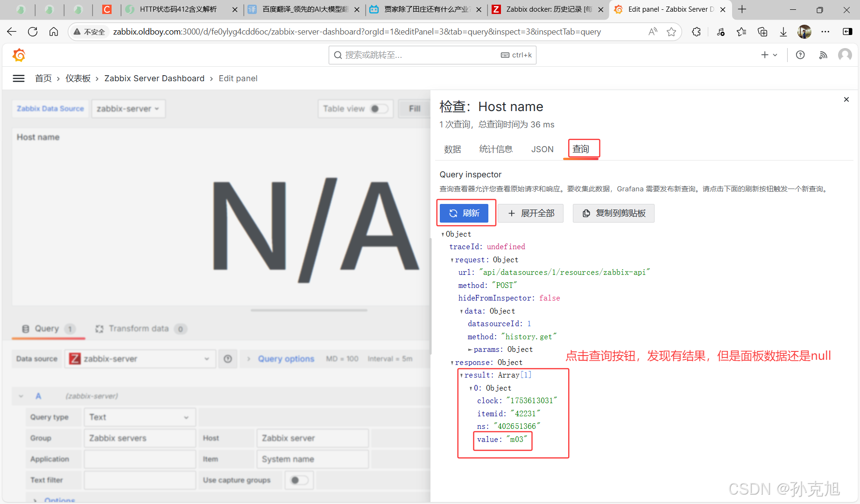Click the not-secure warning icon
This screenshot has height=504, width=860.
point(78,32)
